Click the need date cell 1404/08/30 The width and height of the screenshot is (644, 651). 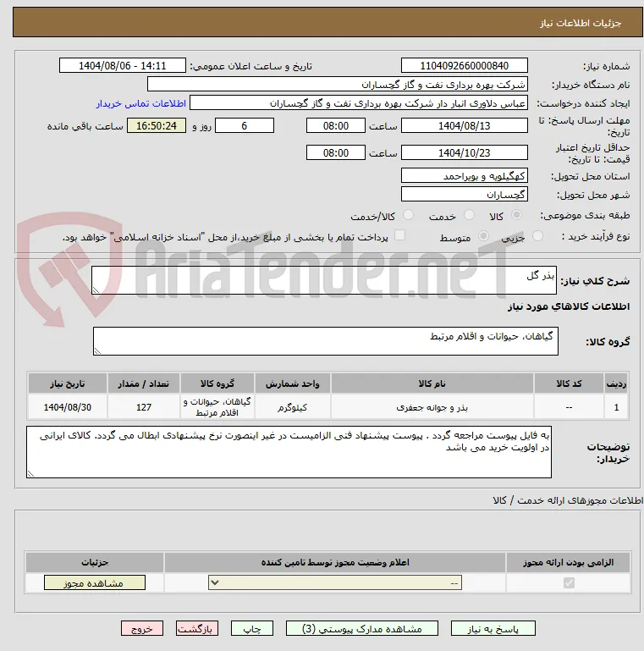[68, 407]
